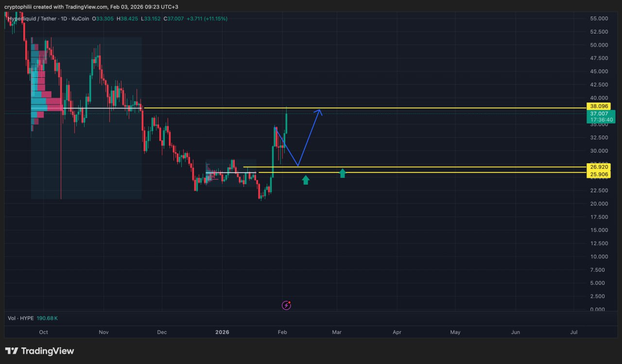
Task: Click the TradingView logo
Action: [x=39, y=351]
